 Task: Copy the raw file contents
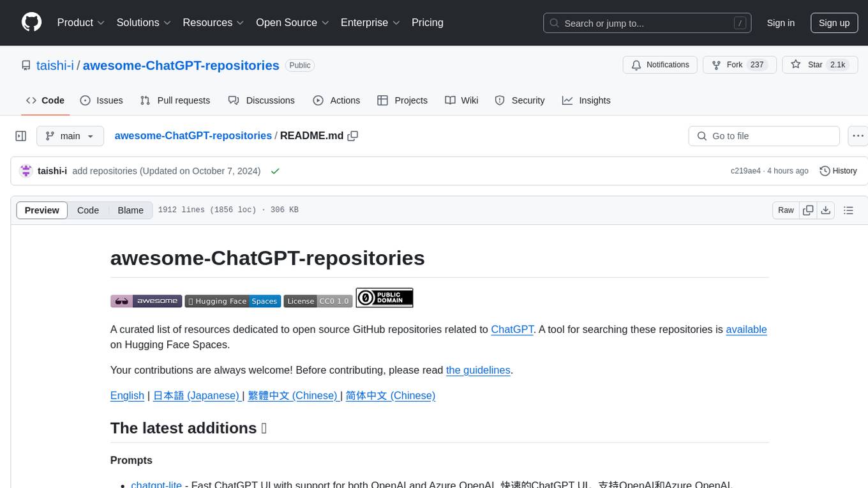coord(808,210)
